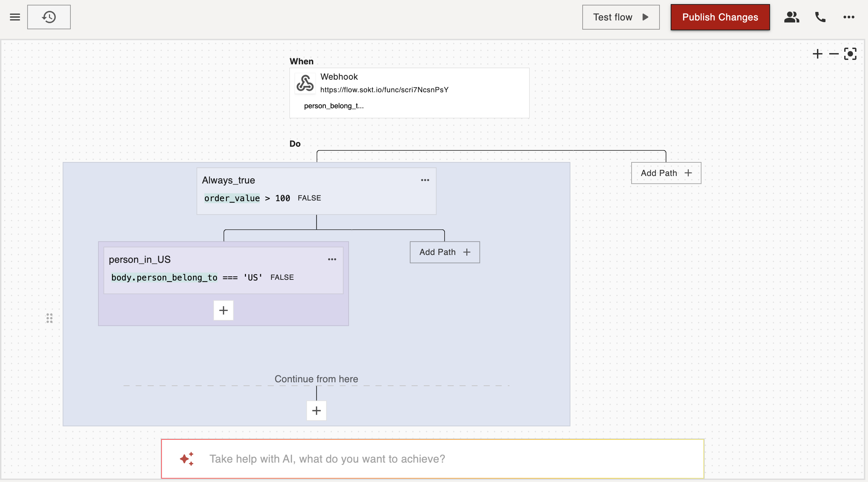Screen dimensions: 868x482
Task: Click the person_belong_t... payload label
Action: pos(334,106)
